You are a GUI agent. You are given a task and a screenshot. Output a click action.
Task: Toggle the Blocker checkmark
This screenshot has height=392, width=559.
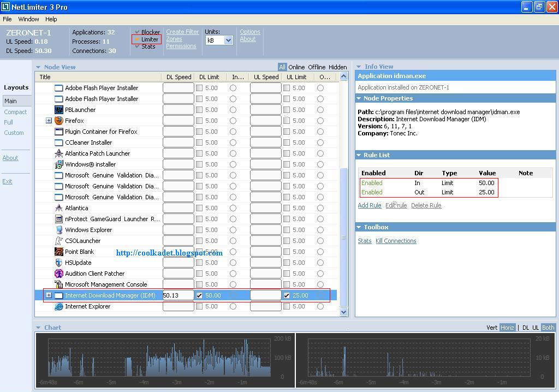point(137,32)
